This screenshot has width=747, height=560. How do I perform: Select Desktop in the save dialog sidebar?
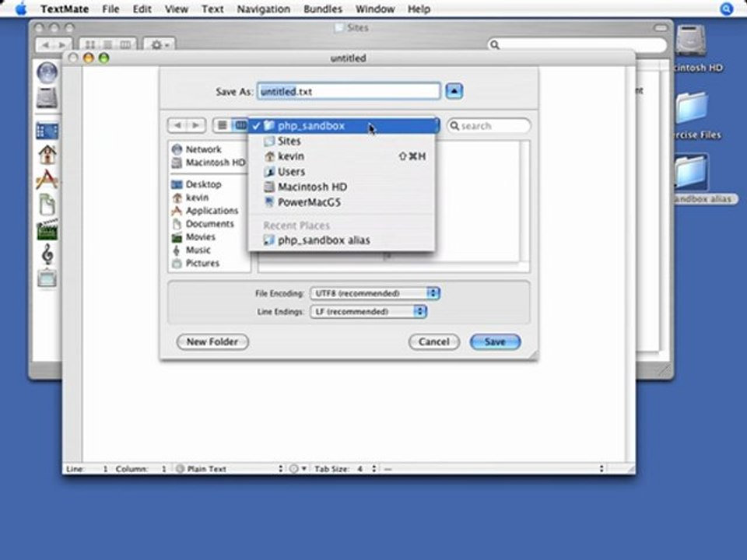coord(196,184)
